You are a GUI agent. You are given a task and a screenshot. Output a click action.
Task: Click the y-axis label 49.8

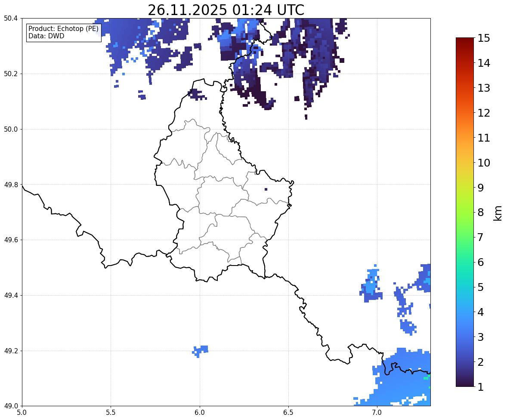pos(11,185)
